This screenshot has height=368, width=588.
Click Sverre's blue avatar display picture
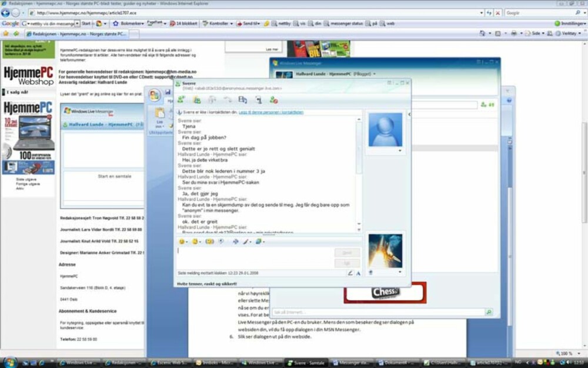(385, 130)
